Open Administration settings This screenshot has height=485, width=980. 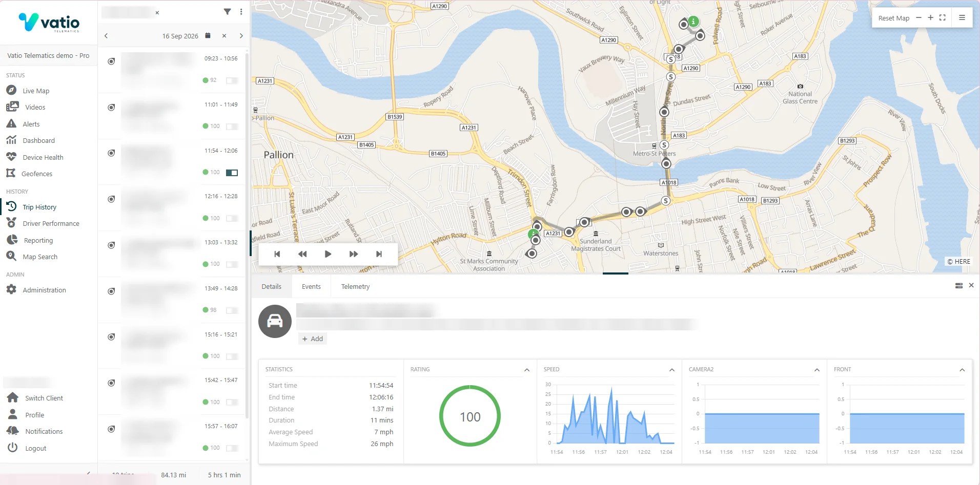click(44, 290)
